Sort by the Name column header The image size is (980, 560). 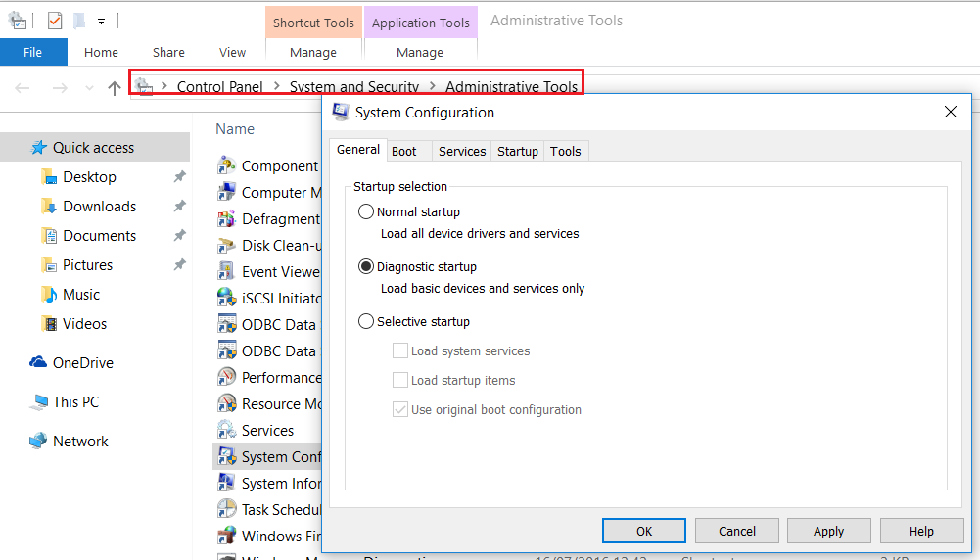pos(235,129)
